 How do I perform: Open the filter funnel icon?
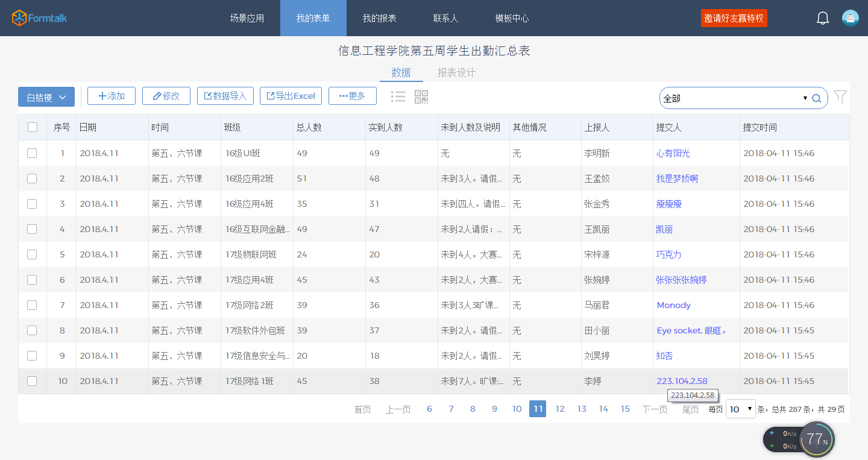click(x=840, y=96)
